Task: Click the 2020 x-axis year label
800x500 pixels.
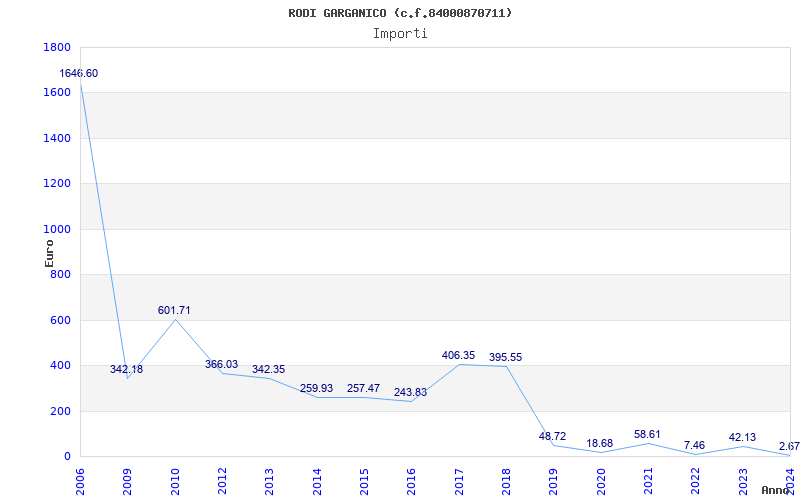Action: pos(601,482)
